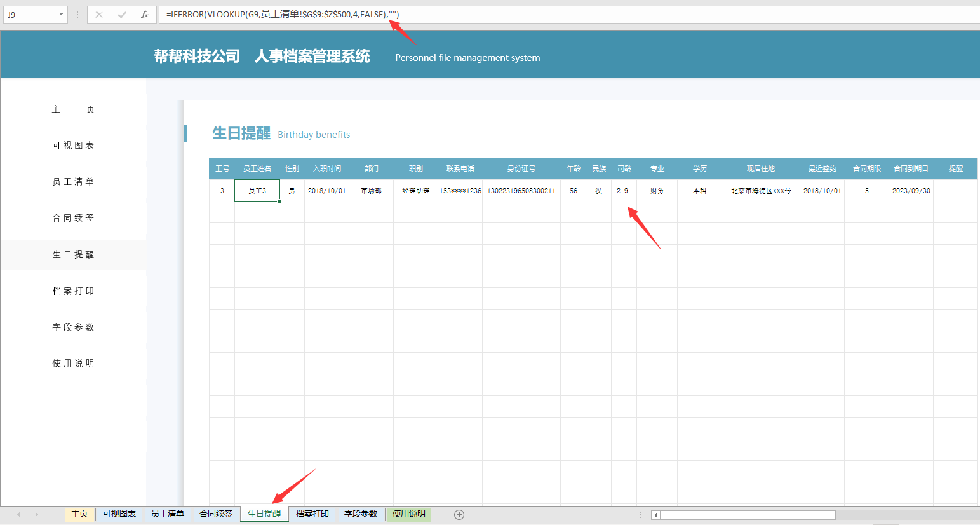This screenshot has height=525, width=980.
Task: Select the 生日提醒 sheet tab
Action: tap(264, 514)
